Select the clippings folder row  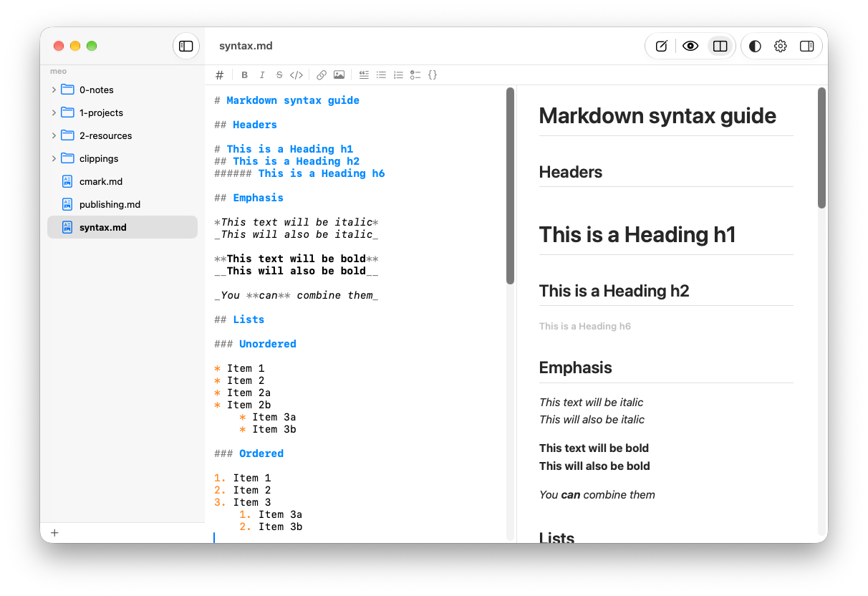point(122,158)
